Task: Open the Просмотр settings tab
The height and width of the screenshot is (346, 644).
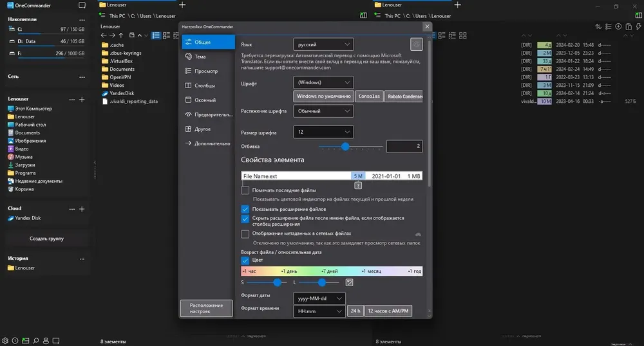Action: (x=208, y=71)
